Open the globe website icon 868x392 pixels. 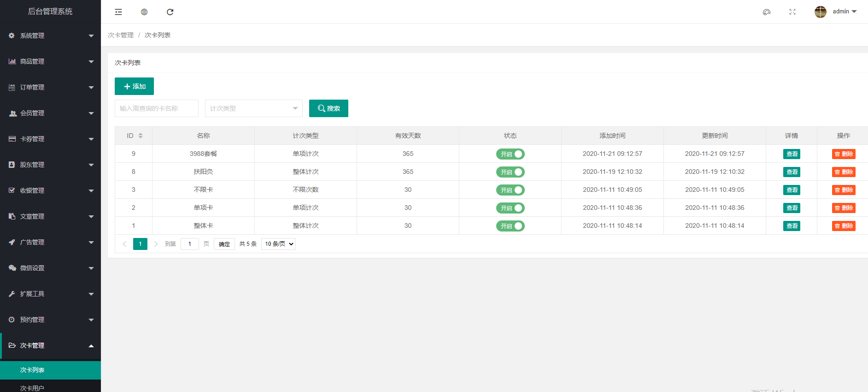[144, 12]
